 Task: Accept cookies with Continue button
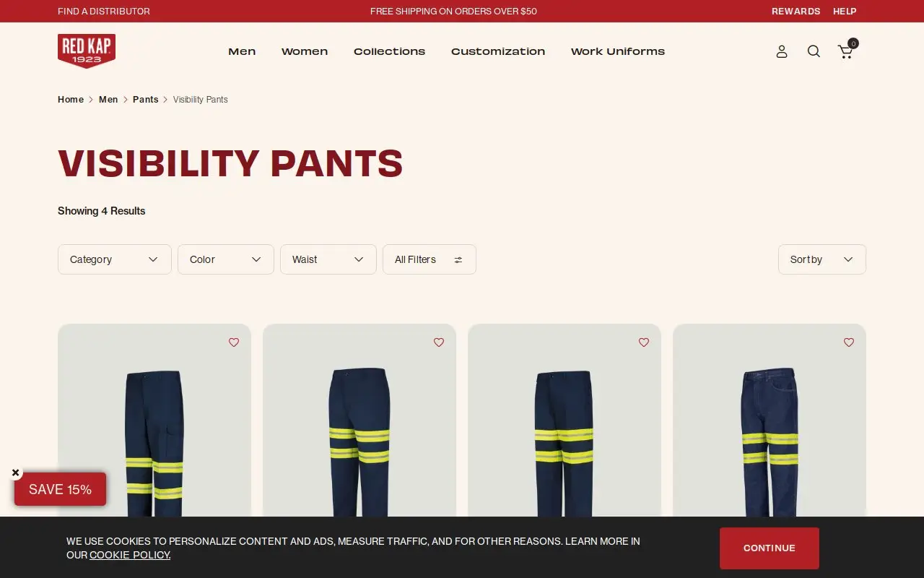pyautogui.click(x=770, y=548)
